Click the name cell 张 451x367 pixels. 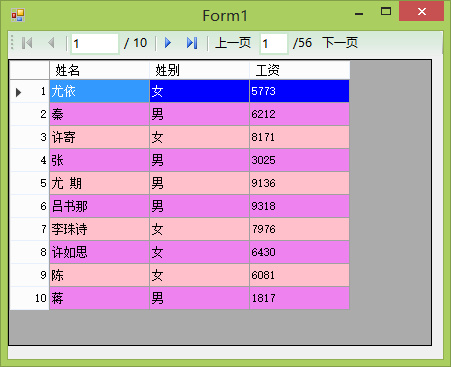click(x=99, y=160)
